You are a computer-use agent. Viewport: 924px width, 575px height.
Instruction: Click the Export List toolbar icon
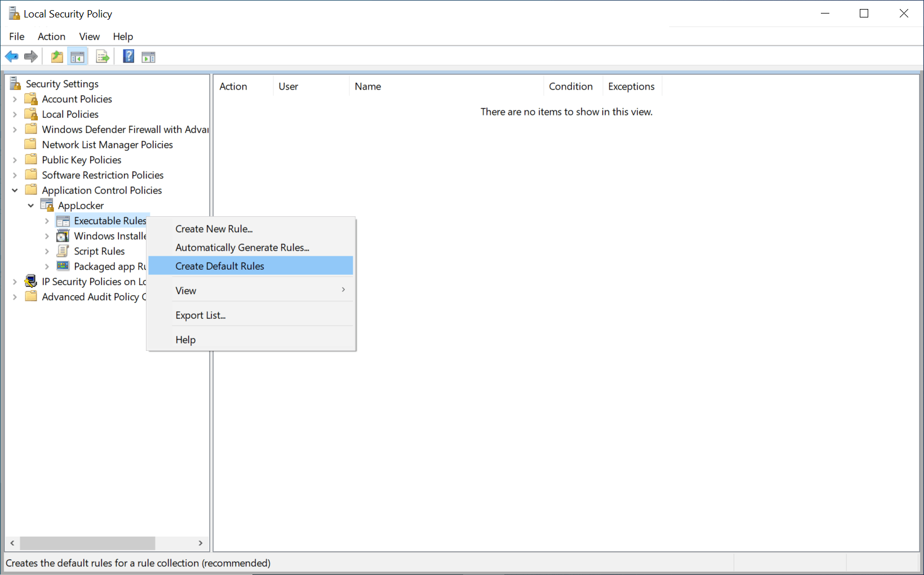(102, 56)
